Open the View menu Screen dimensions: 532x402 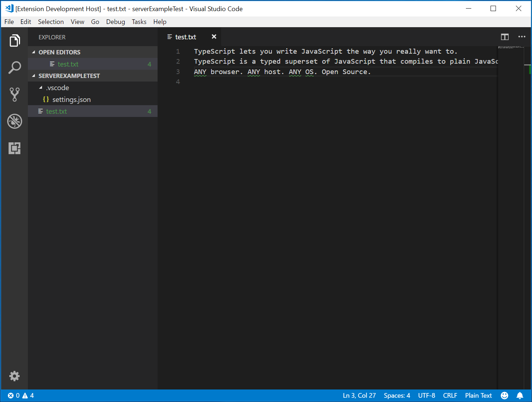click(x=78, y=22)
